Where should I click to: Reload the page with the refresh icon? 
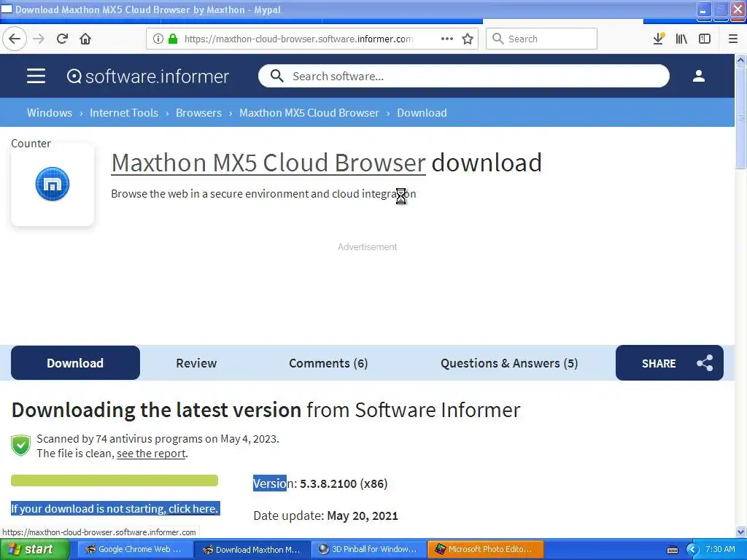(62, 39)
